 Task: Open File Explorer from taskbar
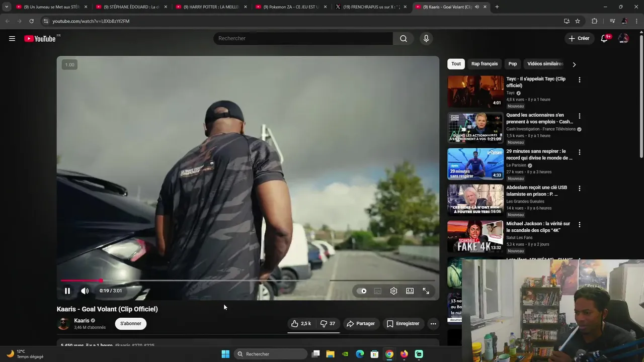331,354
